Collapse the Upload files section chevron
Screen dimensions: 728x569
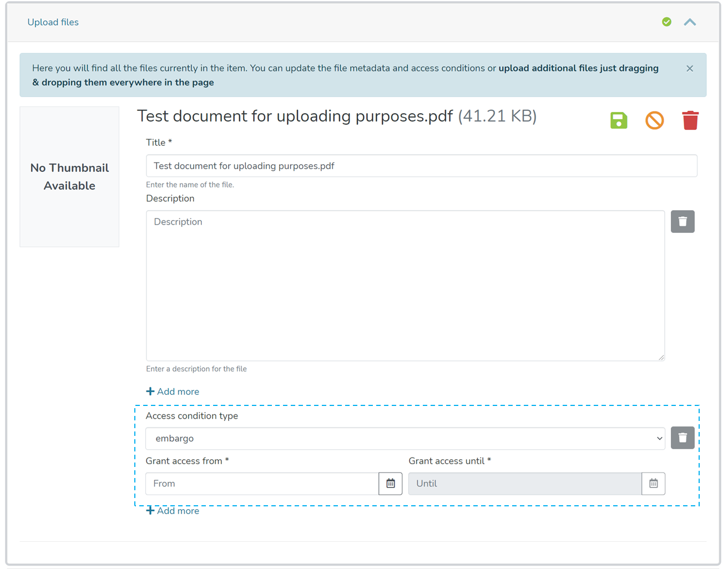point(690,22)
